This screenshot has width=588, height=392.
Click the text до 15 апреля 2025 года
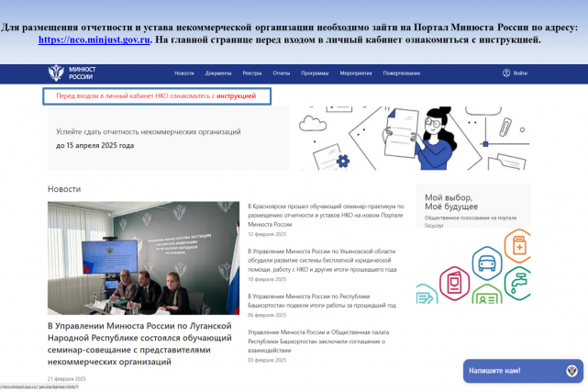tap(94, 146)
